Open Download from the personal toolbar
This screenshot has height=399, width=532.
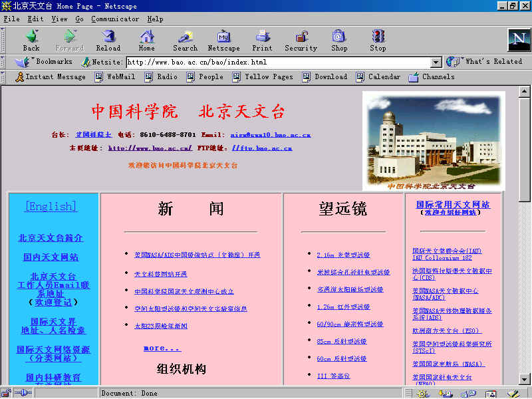coord(325,77)
